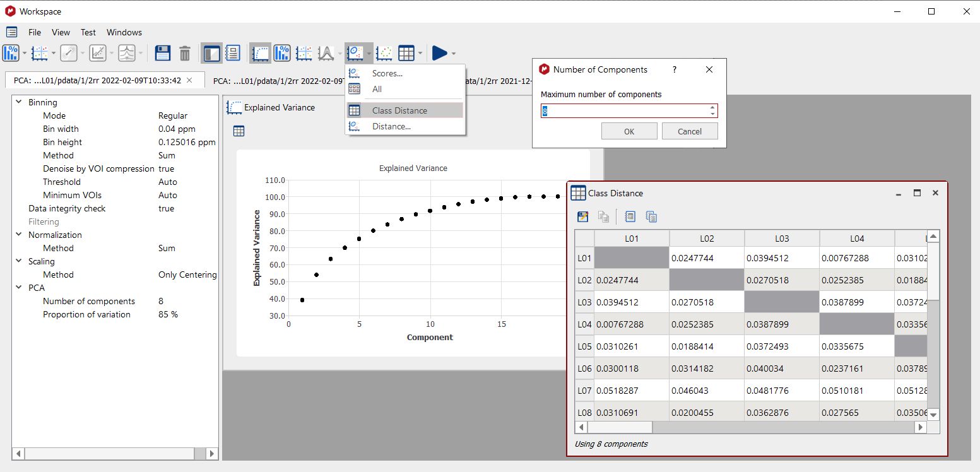Viewport: 980px width, 472px height.
Task: Click the scatter grid icon left of the bell-curve icon
Action: point(304,53)
